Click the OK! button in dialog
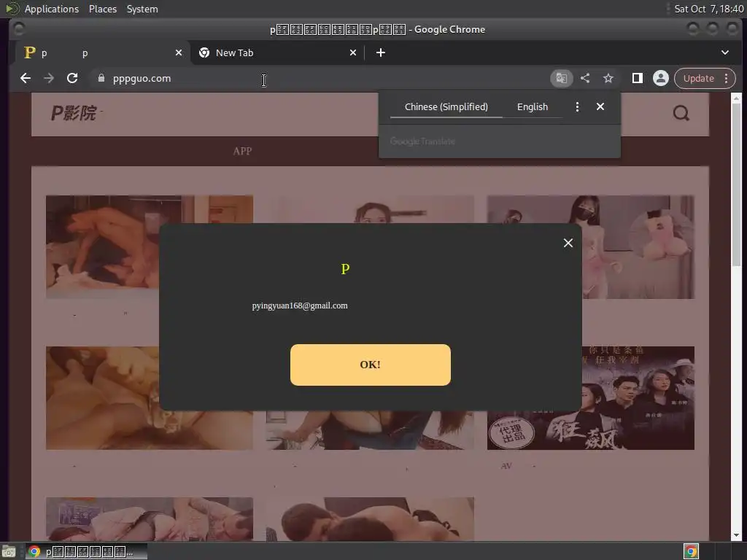This screenshot has height=560, width=747. click(370, 365)
